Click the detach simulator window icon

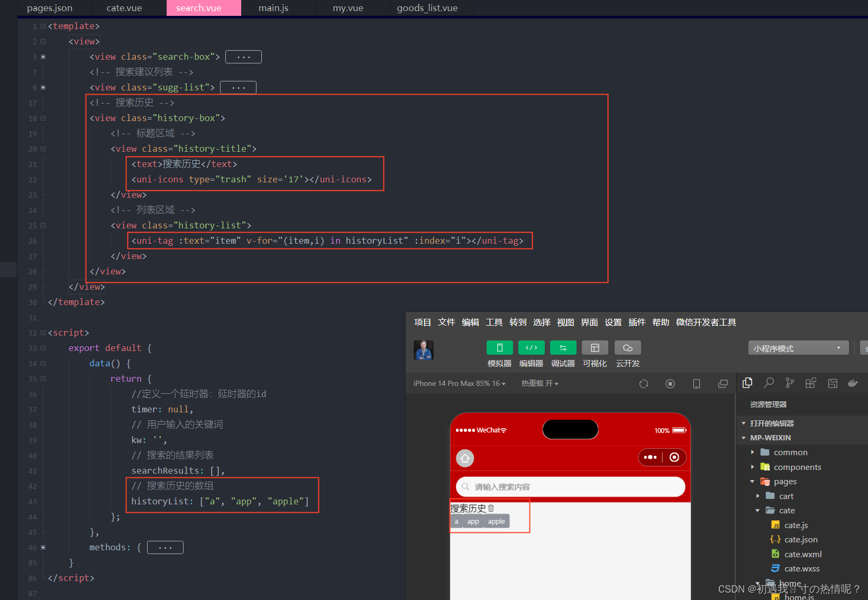coord(723,384)
